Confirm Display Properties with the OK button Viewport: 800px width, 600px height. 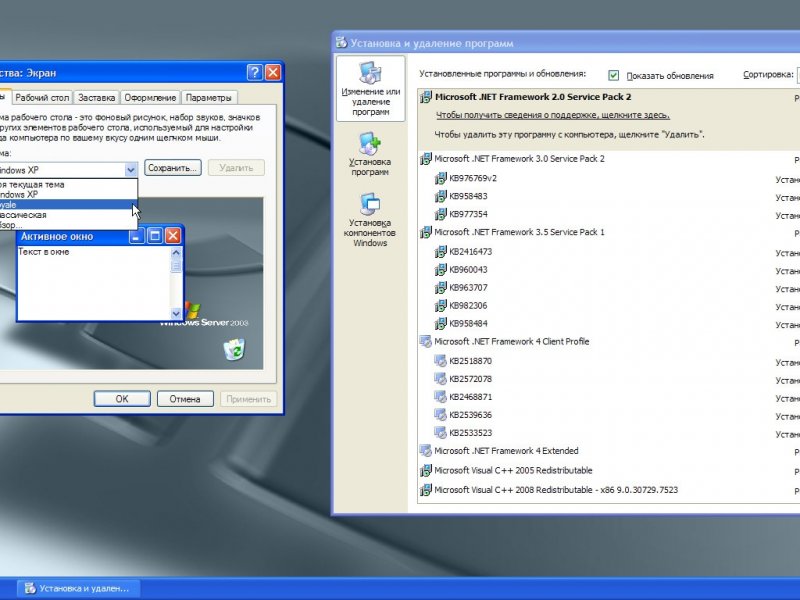(122, 399)
